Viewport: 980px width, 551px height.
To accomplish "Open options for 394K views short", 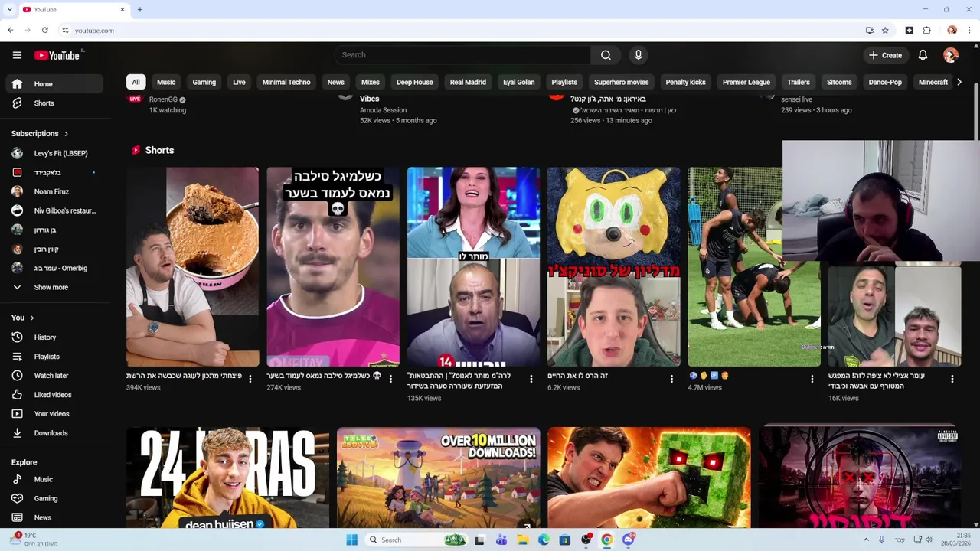I will click(250, 379).
